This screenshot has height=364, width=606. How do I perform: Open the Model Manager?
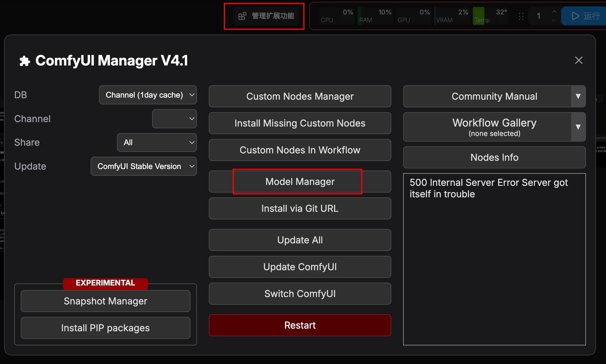coord(300,182)
